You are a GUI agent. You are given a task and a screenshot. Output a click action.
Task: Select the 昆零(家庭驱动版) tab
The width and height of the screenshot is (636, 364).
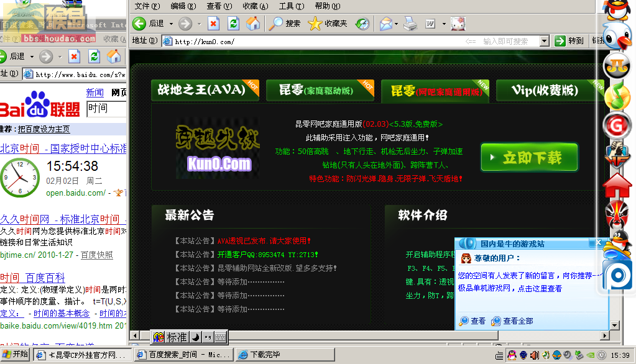(x=320, y=90)
